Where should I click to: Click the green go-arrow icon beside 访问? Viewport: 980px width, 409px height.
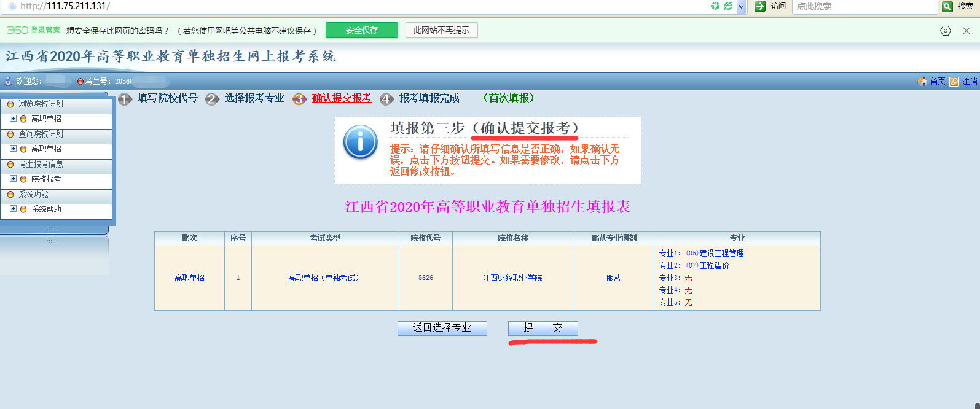tap(760, 6)
